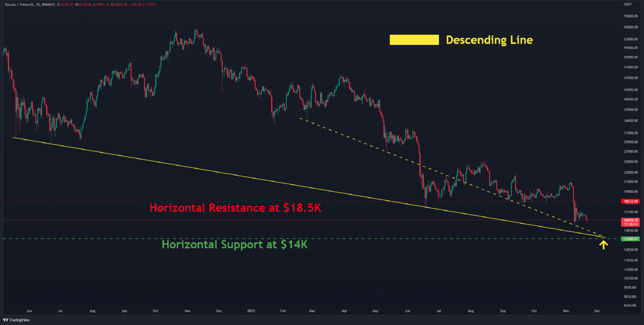
Task: Click the BINANCE exchange name in header
Action: [x=48, y=4]
